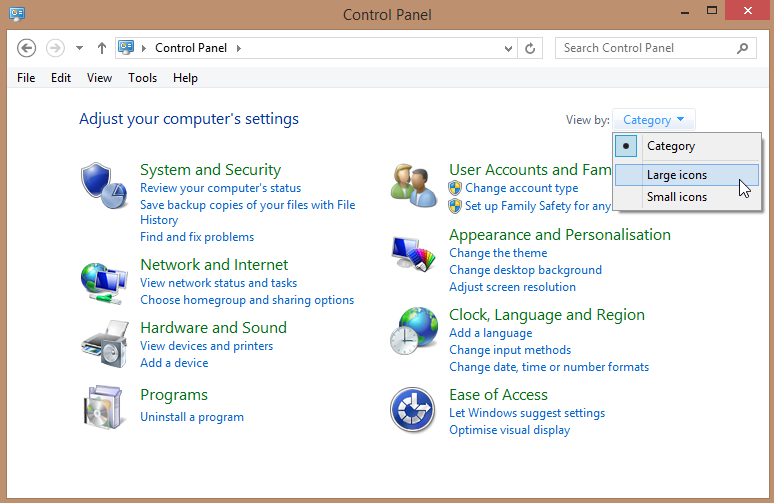Viewport: 774px width, 503px height.
Task: Open Appearance and Personalisation heading
Action: 560,234
